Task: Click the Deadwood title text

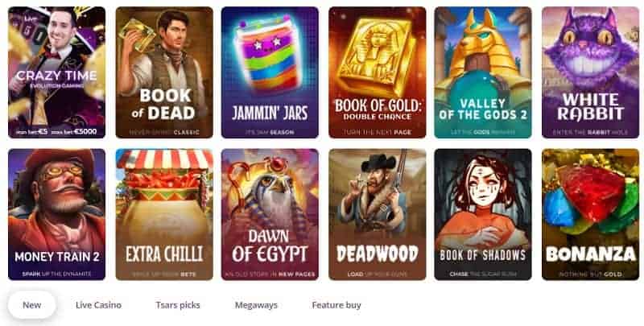Action: 378,254
